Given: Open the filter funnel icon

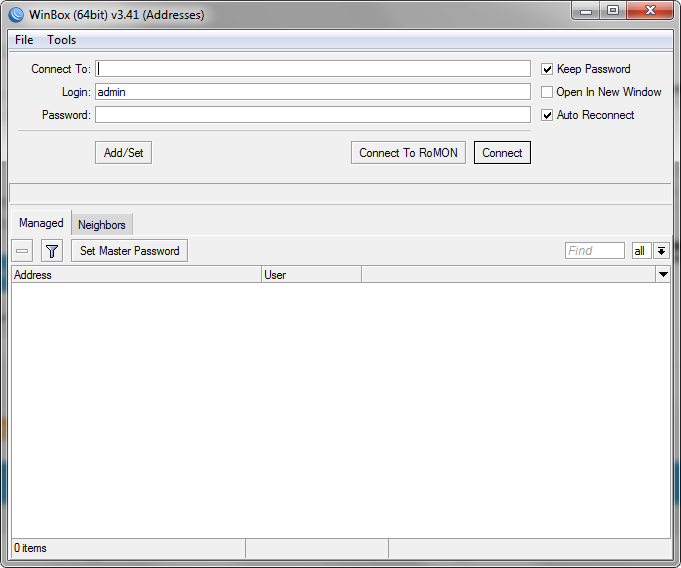Looking at the screenshot, I should [52, 251].
